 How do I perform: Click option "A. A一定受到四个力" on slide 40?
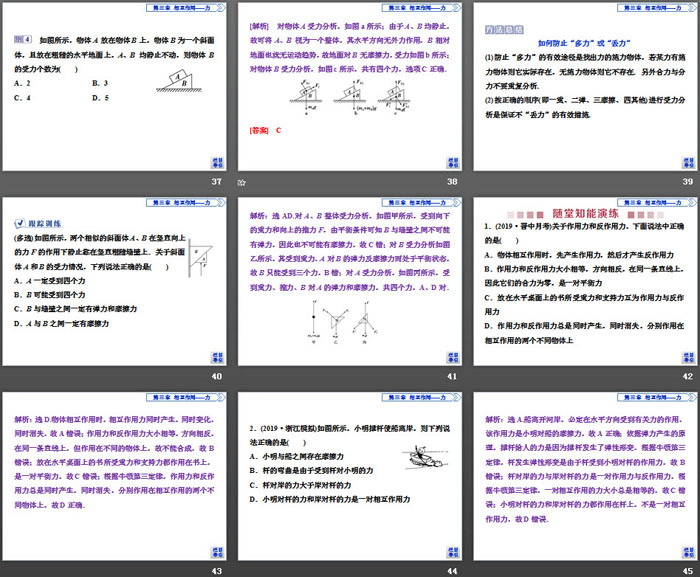click(50, 281)
